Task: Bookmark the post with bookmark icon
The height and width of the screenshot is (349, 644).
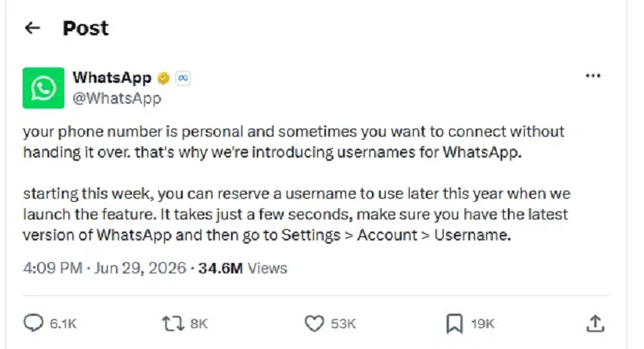Action: (x=454, y=323)
